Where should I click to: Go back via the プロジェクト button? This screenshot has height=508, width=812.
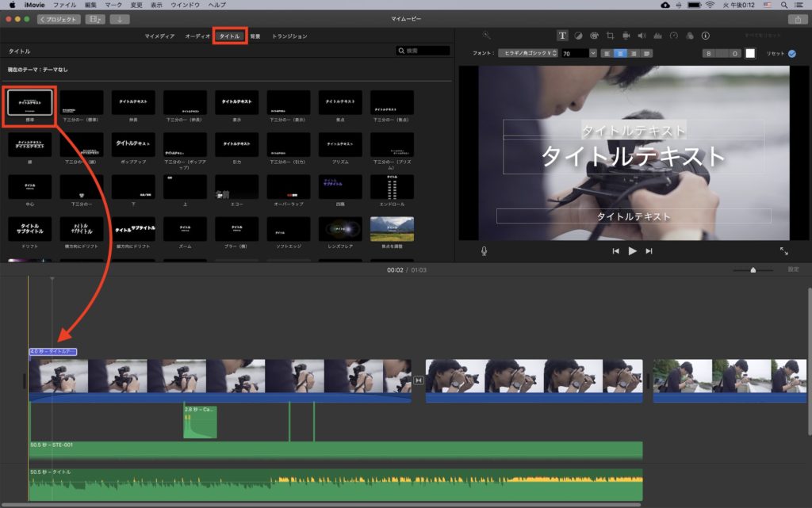tap(59, 19)
